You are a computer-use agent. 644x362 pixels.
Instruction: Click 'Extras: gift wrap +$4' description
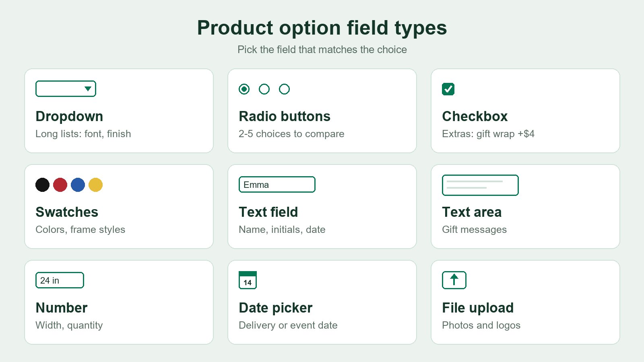(488, 134)
